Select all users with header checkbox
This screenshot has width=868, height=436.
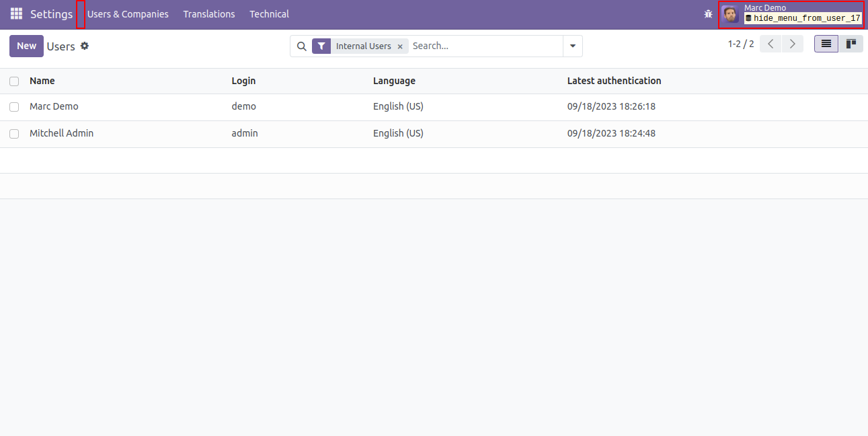(x=14, y=81)
